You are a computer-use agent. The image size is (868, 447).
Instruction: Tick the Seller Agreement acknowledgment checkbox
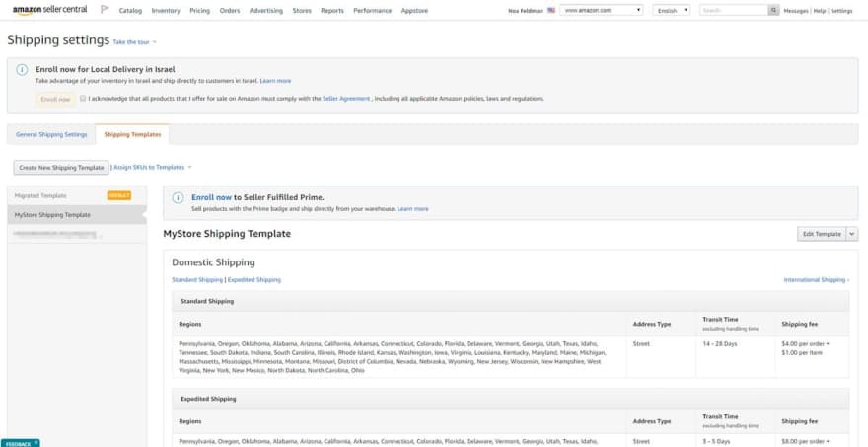point(83,99)
